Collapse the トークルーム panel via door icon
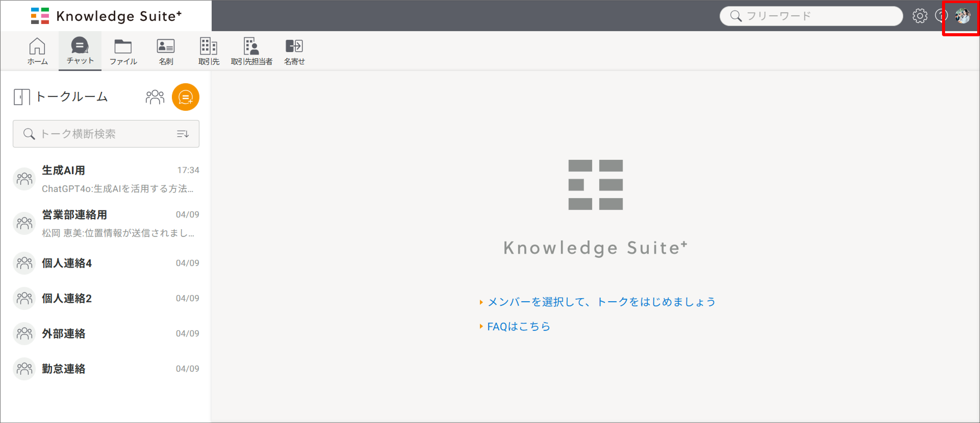Viewport: 980px width, 423px height. pos(22,97)
